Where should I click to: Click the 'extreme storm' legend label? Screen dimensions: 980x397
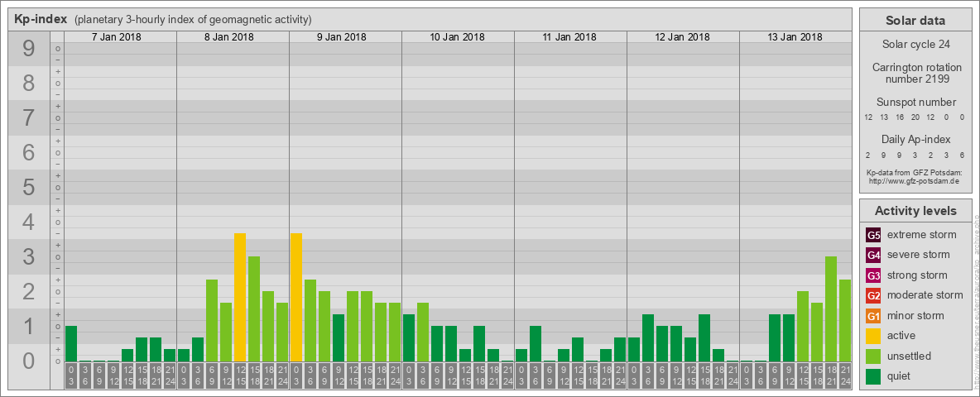[922, 235]
